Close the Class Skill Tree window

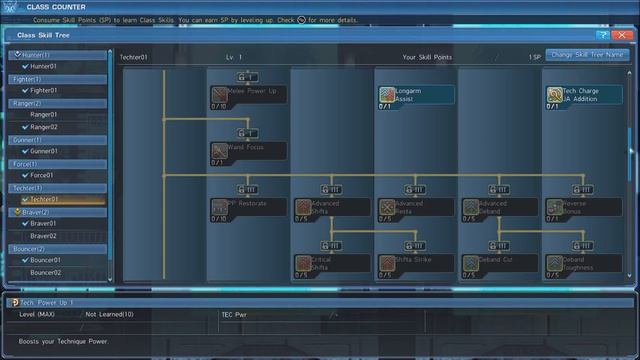622,35
